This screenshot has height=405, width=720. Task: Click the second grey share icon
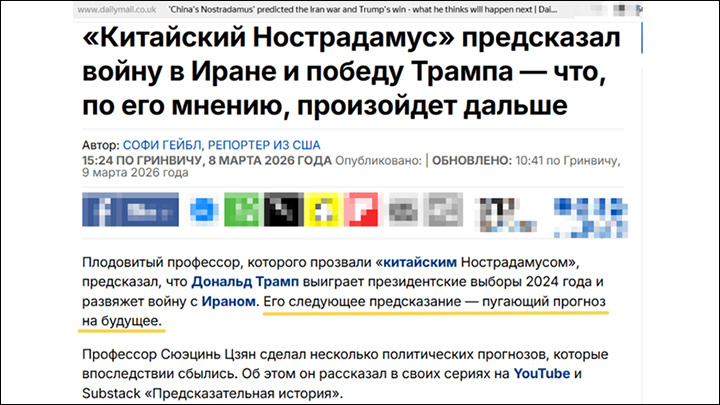click(443, 209)
